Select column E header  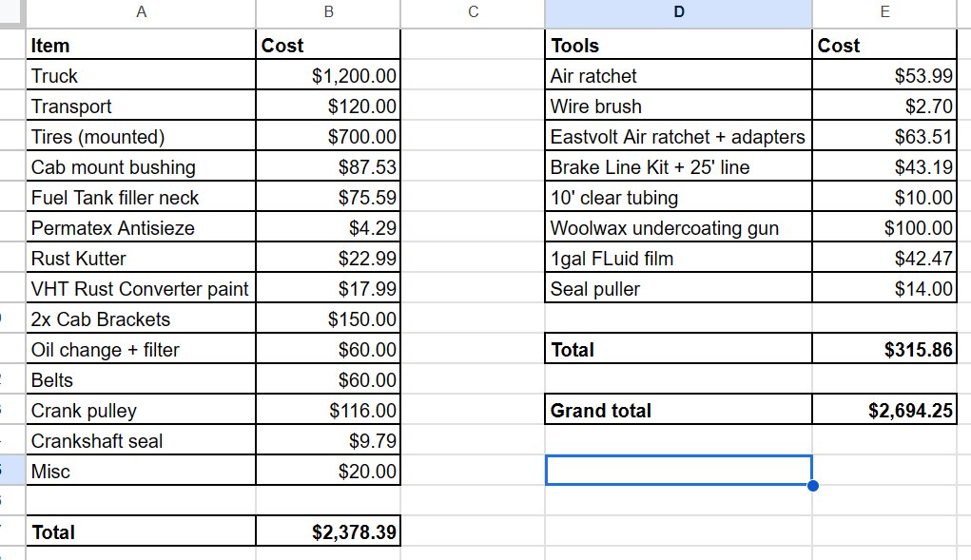pyautogui.click(x=884, y=12)
